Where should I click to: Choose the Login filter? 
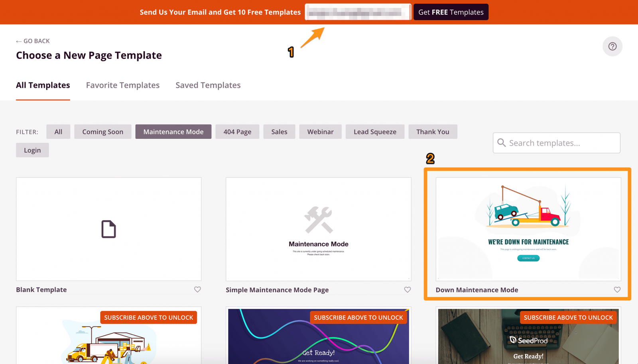(32, 150)
